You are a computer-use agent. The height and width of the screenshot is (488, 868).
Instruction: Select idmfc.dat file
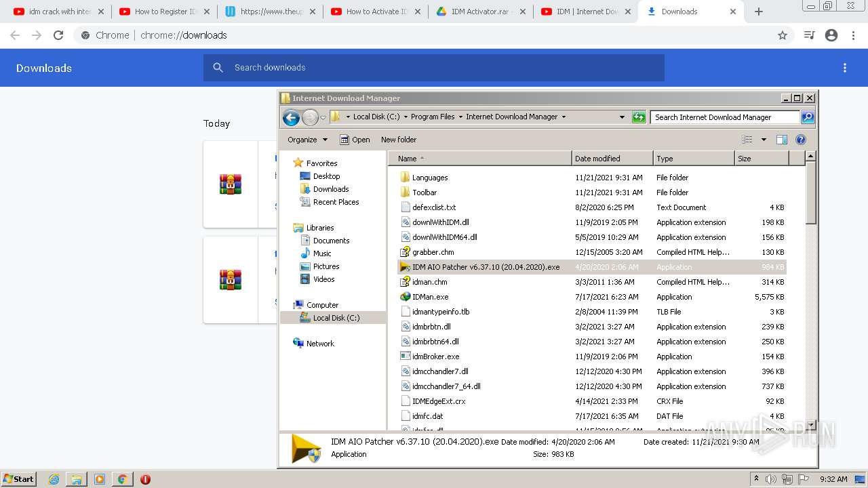[591, 416]
